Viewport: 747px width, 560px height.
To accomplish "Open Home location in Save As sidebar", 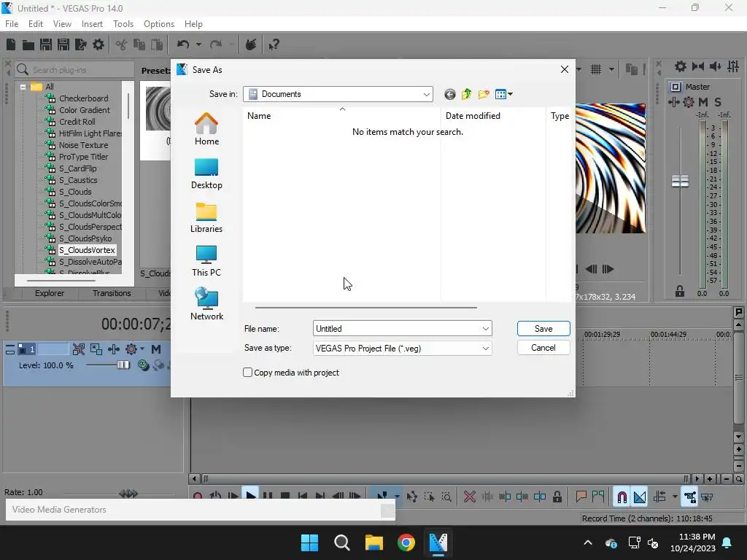I will [x=206, y=129].
